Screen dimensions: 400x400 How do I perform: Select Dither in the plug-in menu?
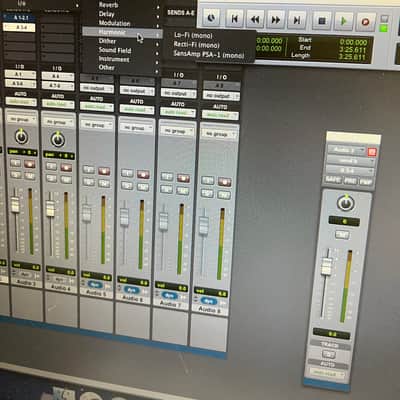tap(107, 41)
